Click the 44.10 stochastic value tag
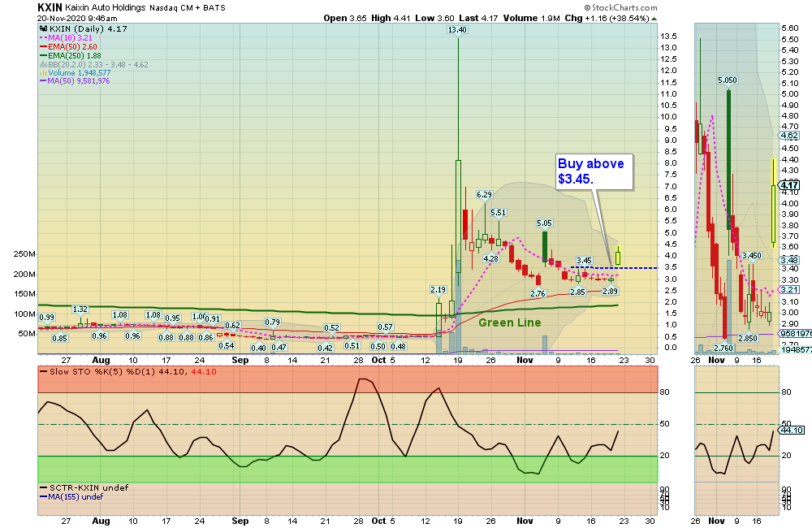Image resolution: width=812 pixels, height=528 pixels. coord(792,430)
